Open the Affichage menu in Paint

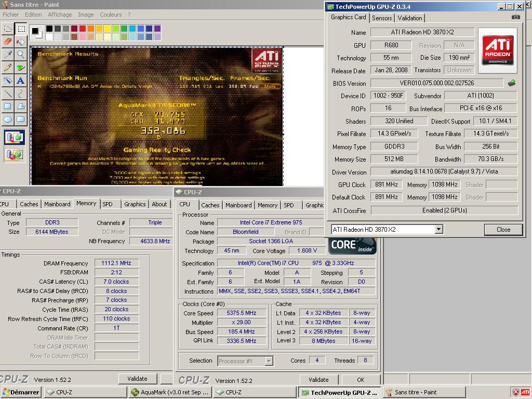click(x=60, y=15)
